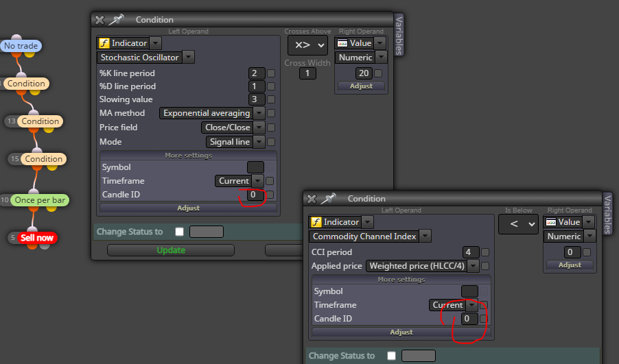Toggle the Applied price checkbox
The height and width of the screenshot is (364, 619).
coord(485,266)
